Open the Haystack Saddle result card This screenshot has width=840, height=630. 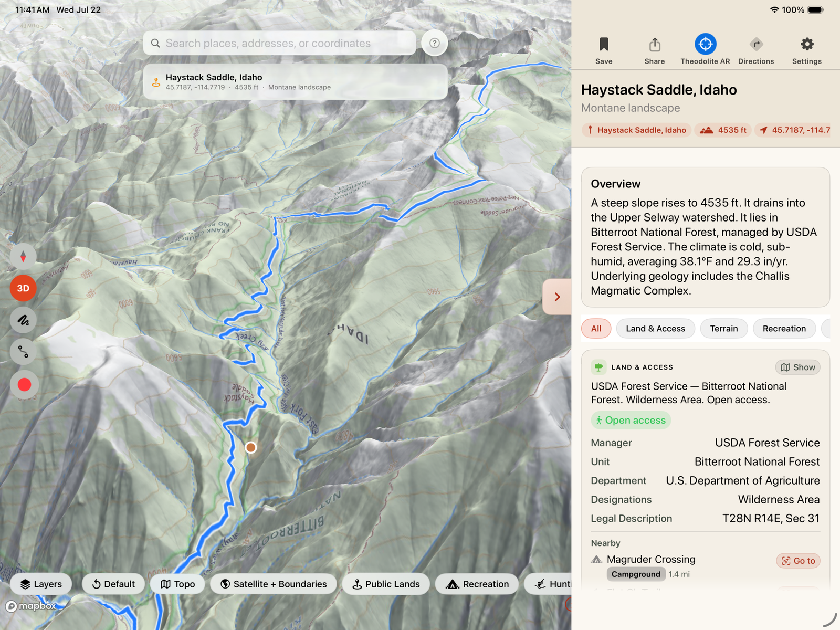(296, 82)
